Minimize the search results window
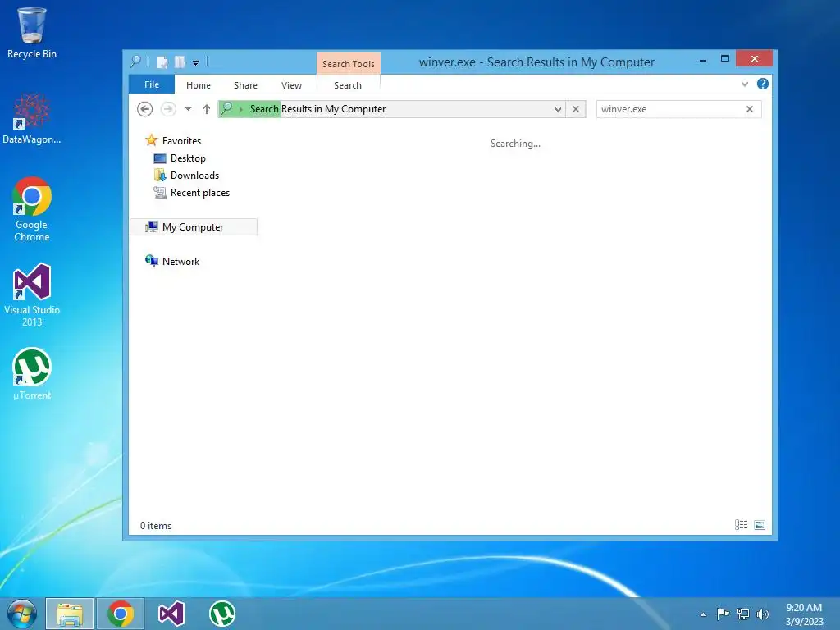Image resolution: width=840 pixels, height=630 pixels. (703, 59)
